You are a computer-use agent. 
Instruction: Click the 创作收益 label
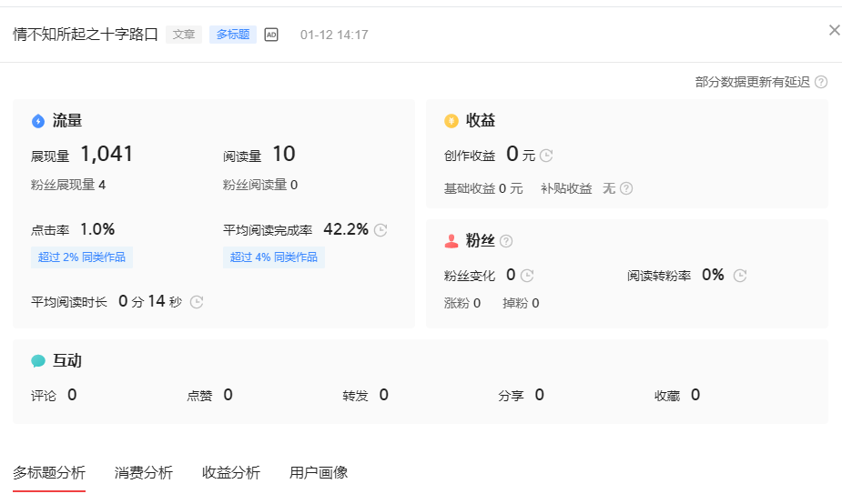click(470, 156)
